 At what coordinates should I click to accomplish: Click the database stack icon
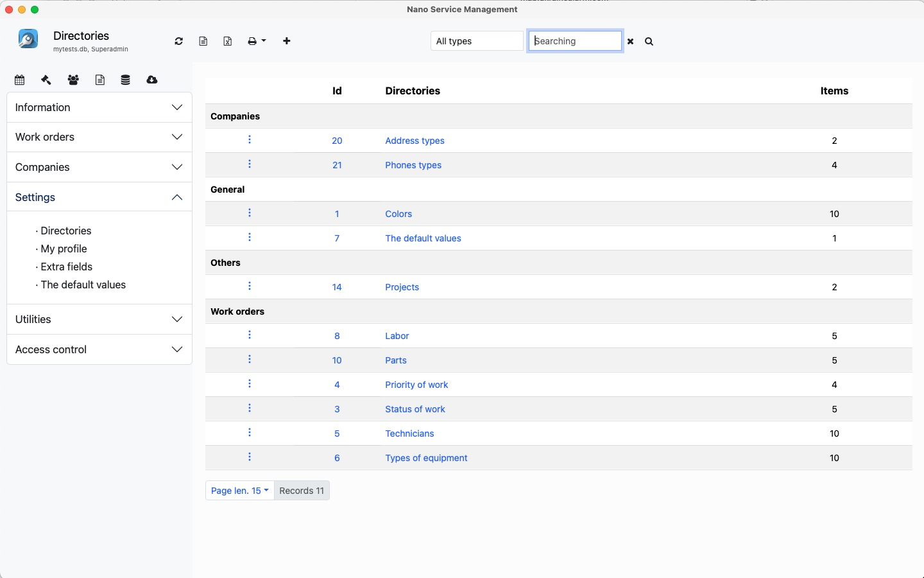126,80
